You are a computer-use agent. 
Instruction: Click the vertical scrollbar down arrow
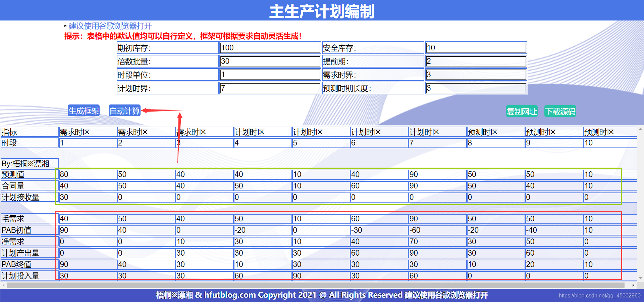point(640,278)
